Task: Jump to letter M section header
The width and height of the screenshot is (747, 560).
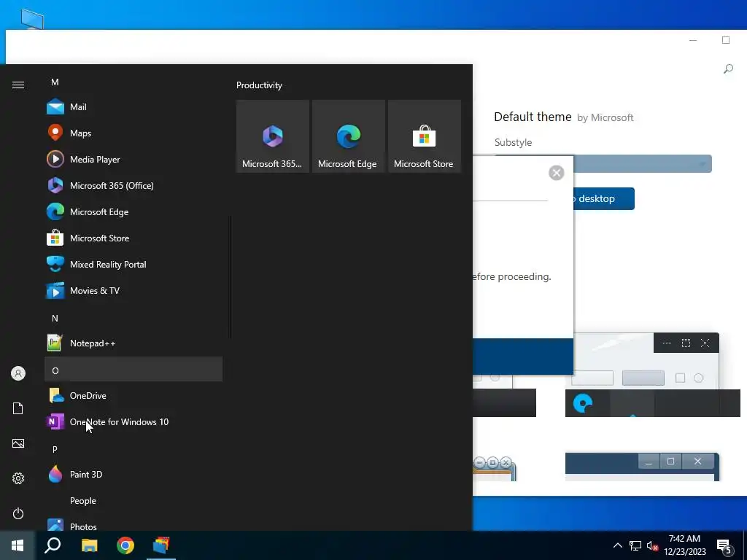Action: (x=133, y=82)
